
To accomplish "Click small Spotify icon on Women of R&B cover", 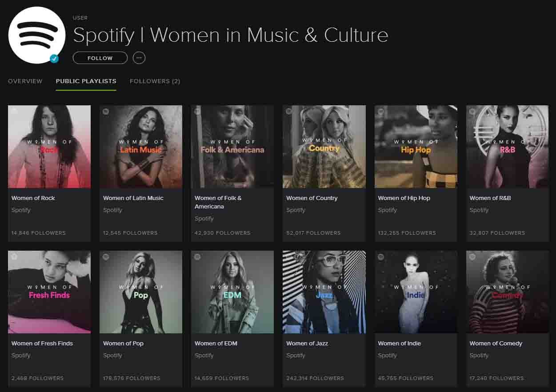I will (472, 111).
